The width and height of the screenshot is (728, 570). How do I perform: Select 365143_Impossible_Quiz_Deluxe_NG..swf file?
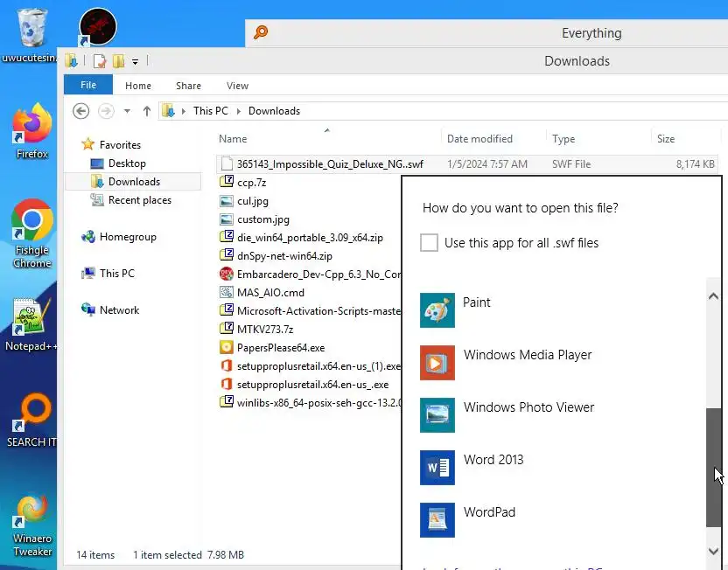[467, 163]
